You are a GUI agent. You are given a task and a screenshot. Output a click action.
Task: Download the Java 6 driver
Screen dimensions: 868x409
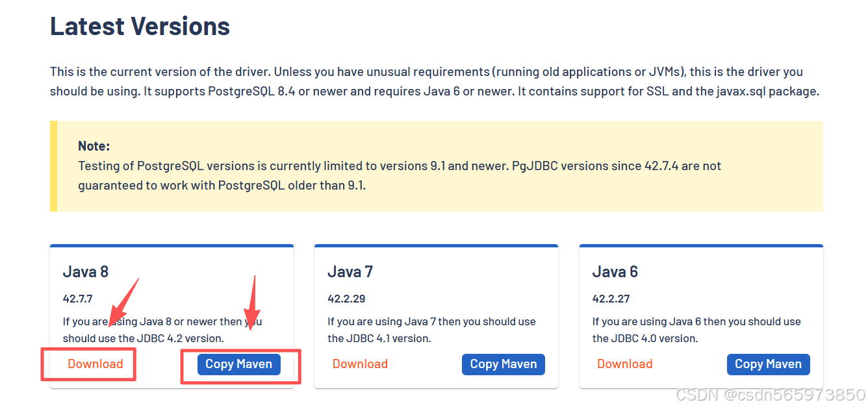pos(625,364)
